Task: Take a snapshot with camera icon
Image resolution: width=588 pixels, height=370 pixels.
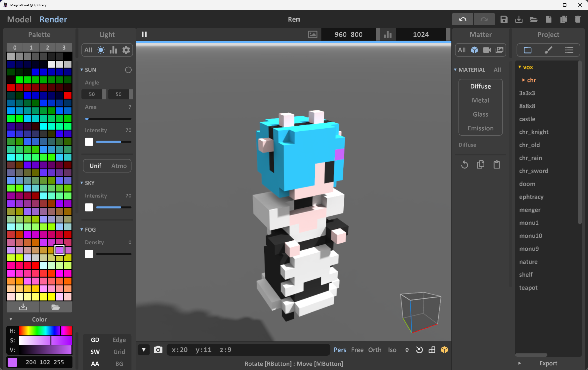Action: tap(158, 350)
